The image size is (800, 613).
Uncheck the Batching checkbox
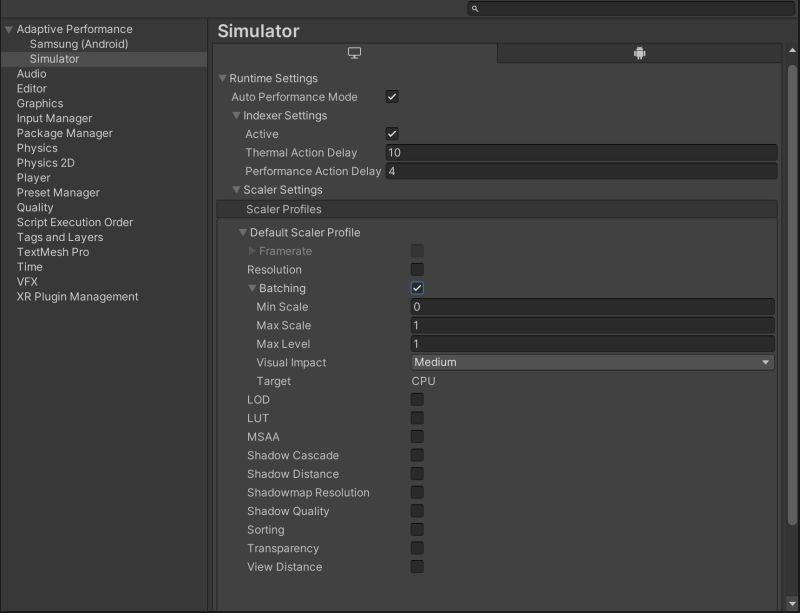pos(417,288)
